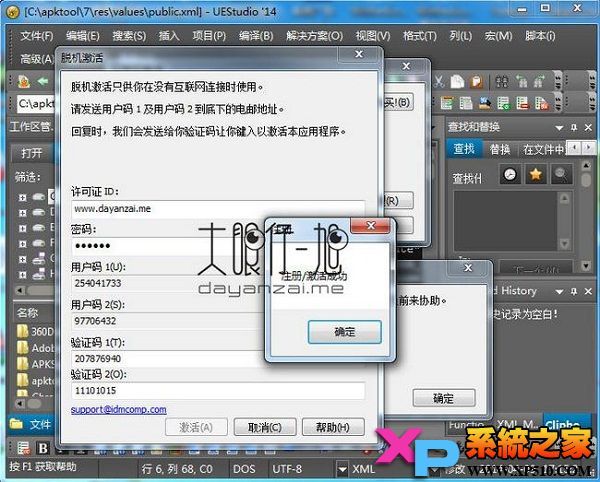Click the DOS line ending in status bar
The width and height of the screenshot is (600, 482).
click(244, 469)
